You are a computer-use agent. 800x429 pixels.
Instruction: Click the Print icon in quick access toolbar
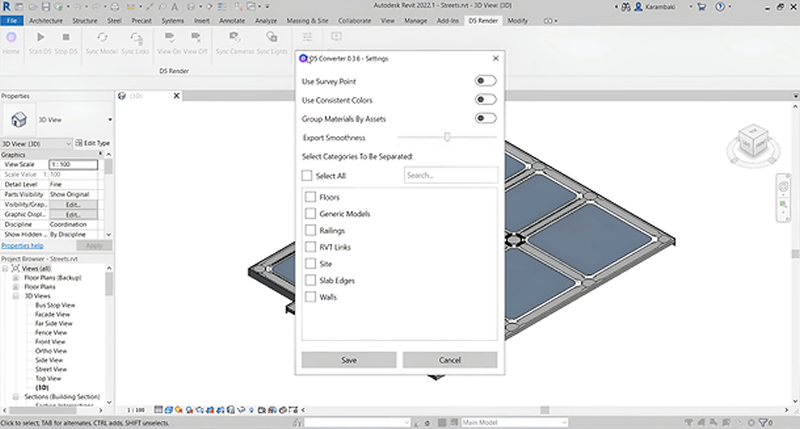(x=114, y=7)
